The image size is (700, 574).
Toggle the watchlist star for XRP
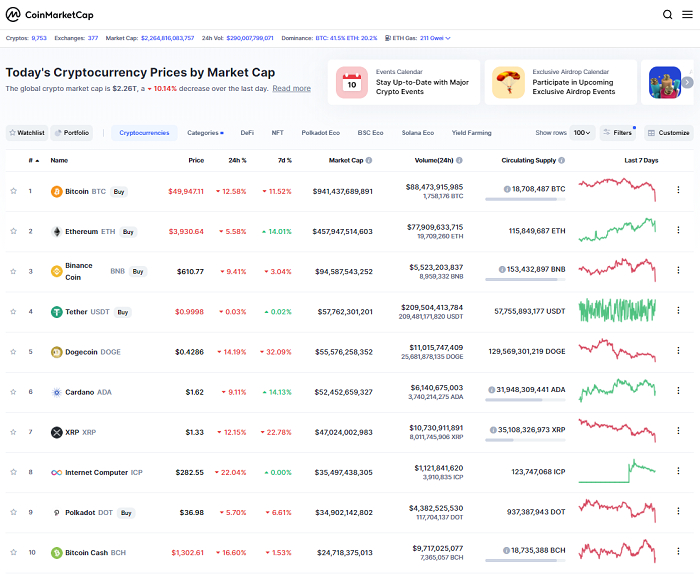click(x=14, y=432)
